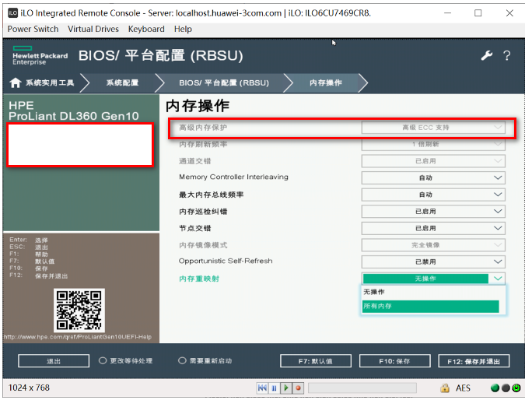Toggle the 更改等待处理 radio indicator
The image size is (532, 400).
tap(103, 360)
